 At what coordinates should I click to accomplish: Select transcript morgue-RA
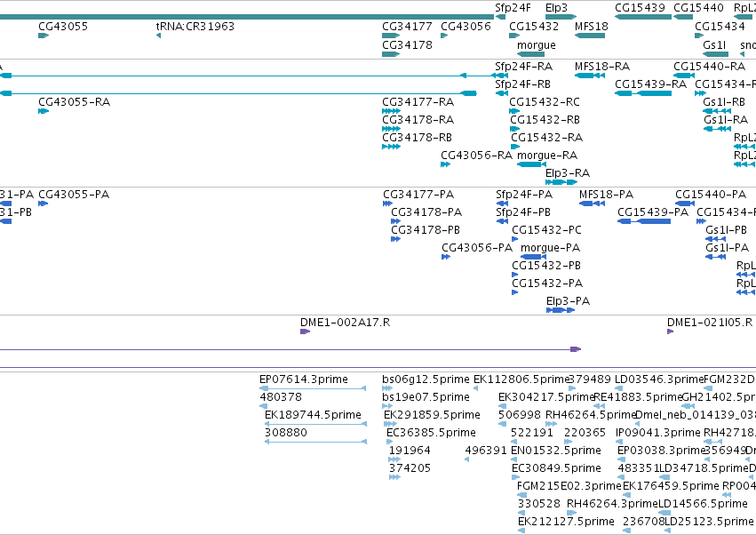click(547, 156)
